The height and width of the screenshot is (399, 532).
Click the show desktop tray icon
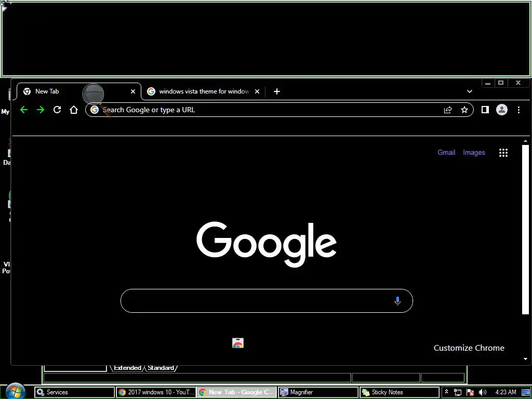(526, 392)
